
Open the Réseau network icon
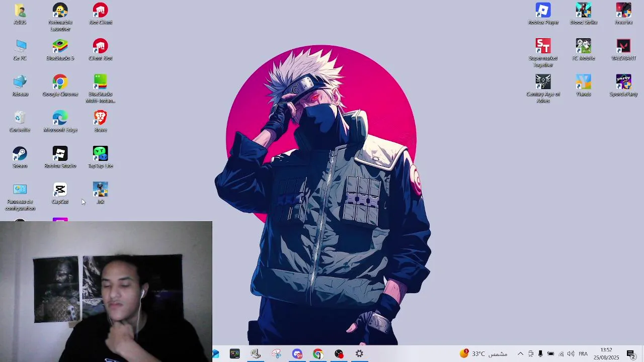coord(20,85)
